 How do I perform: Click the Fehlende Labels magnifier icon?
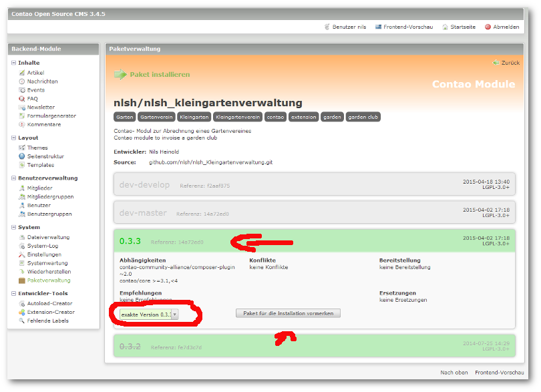coord(22,321)
